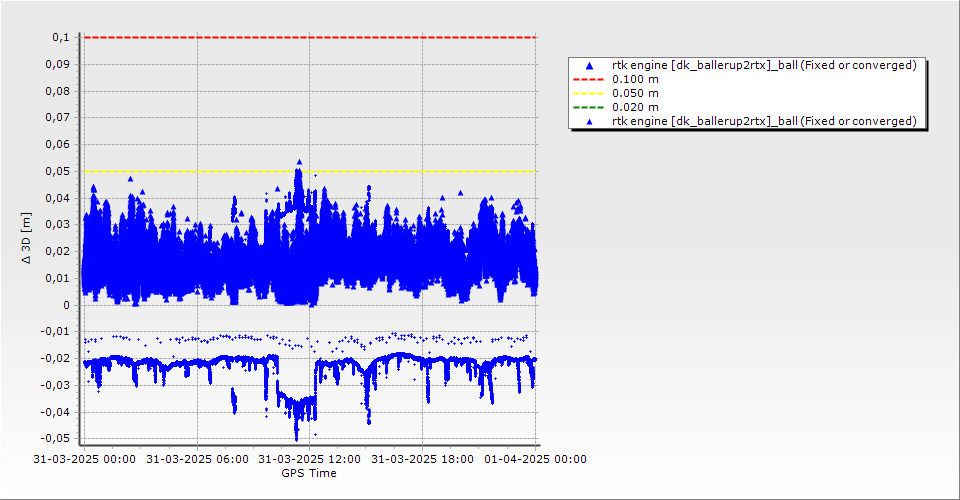Click the '01-04-2025 00:00' x-axis tick label
Viewport: 960px width, 500px height.
tap(535, 459)
